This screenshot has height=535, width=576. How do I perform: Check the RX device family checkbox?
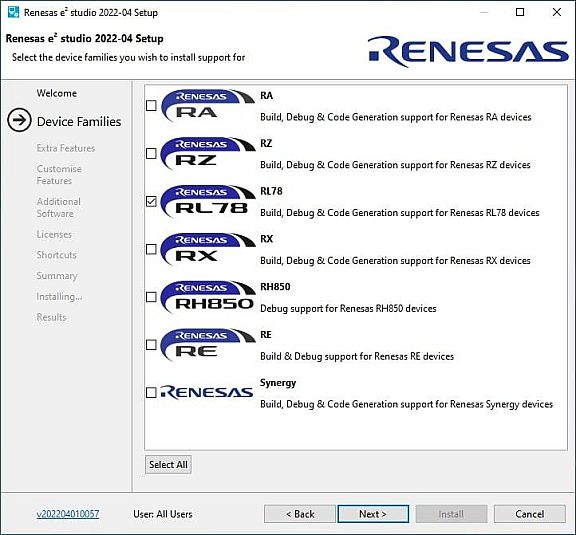tap(151, 249)
